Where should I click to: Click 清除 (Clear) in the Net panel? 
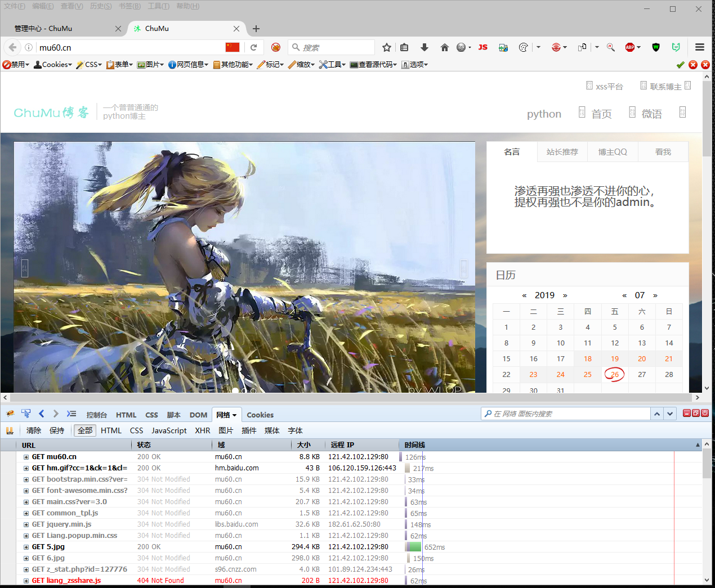tap(34, 430)
